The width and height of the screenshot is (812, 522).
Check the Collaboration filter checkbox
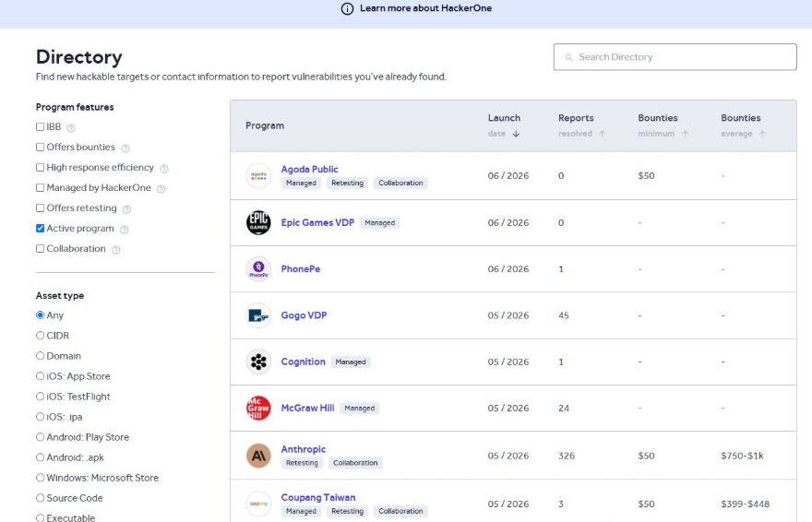[x=40, y=249]
